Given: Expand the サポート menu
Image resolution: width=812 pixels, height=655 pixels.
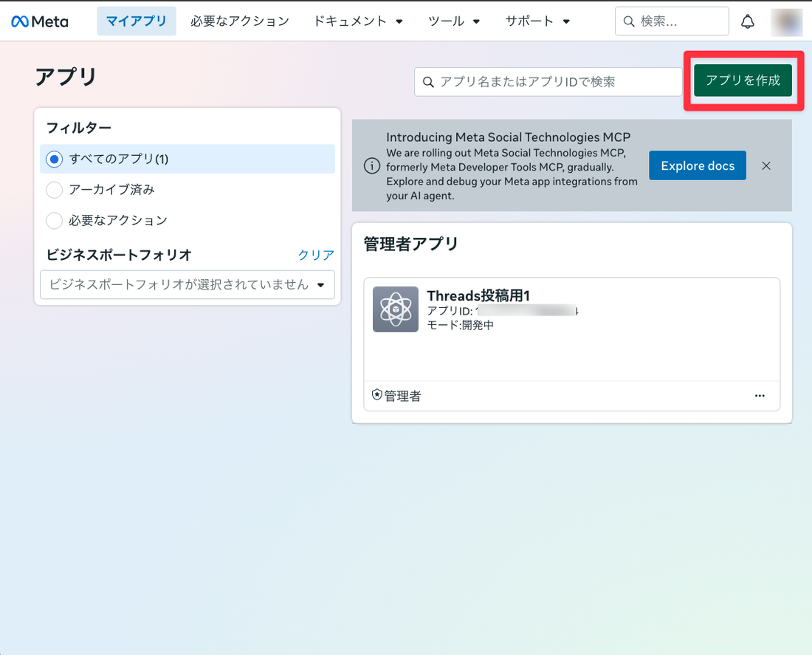Looking at the screenshot, I should (537, 21).
